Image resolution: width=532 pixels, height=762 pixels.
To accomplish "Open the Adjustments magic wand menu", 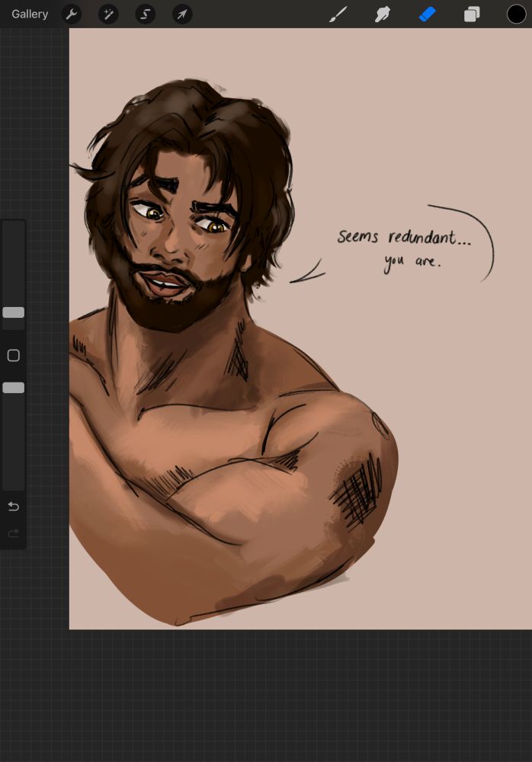I will point(108,14).
